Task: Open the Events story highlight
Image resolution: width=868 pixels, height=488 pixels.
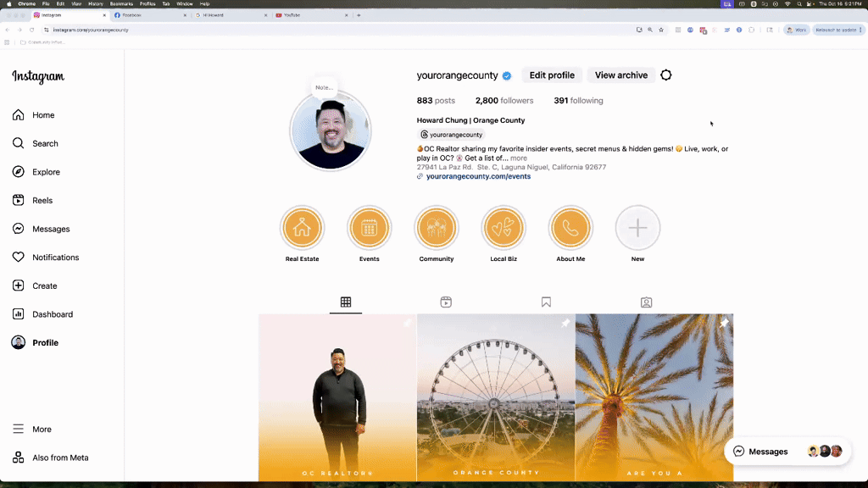Action: click(x=369, y=227)
